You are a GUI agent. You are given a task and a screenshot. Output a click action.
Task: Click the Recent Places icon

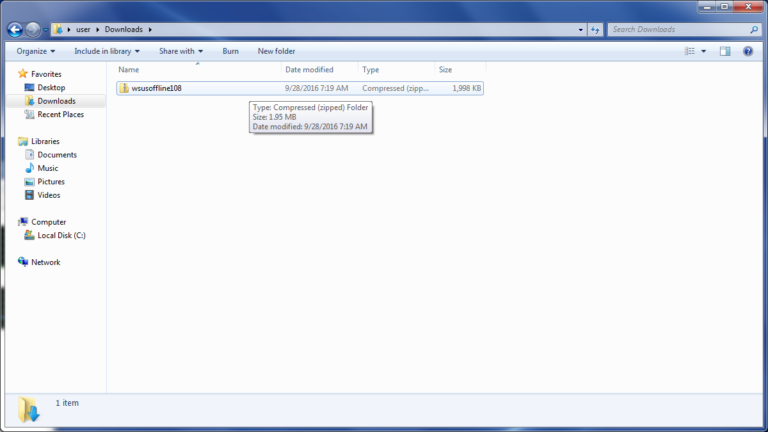click(29, 114)
